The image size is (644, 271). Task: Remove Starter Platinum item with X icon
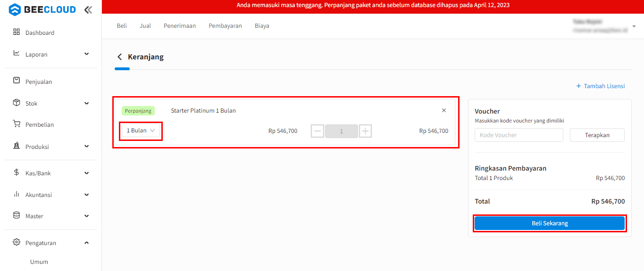pyautogui.click(x=443, y=110)
